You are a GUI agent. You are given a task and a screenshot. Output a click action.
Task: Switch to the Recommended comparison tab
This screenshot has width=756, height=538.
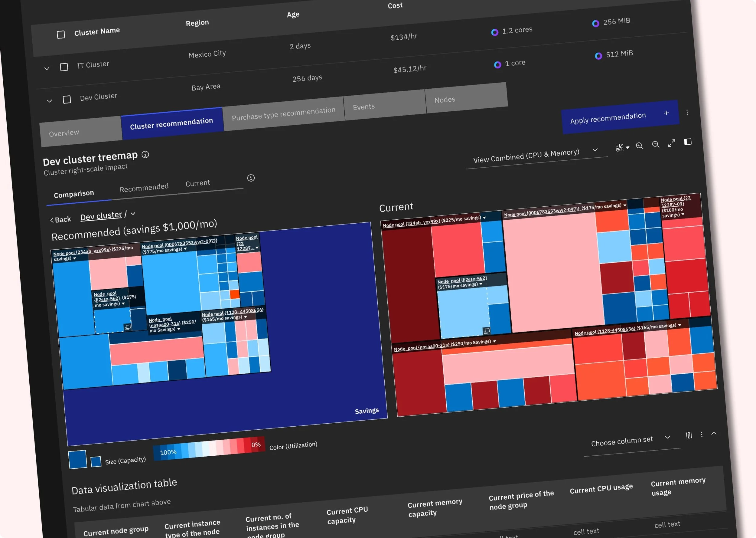144,188
